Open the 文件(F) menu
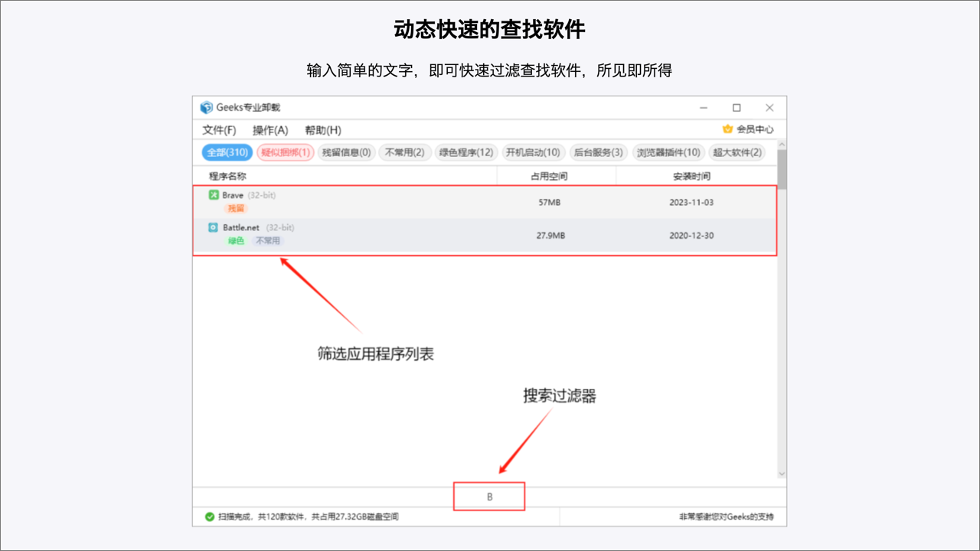The image size is (980, 551). (219, 130)
